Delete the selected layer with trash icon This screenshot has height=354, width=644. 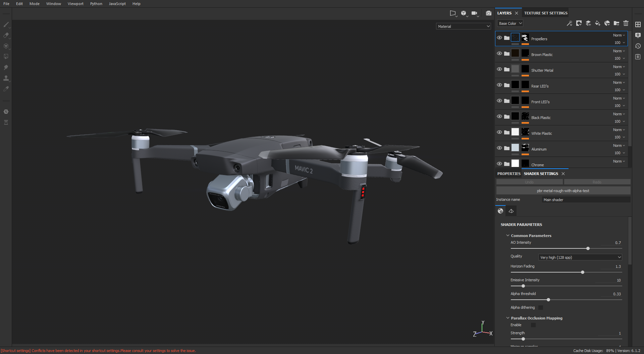(x=626, y=23)
